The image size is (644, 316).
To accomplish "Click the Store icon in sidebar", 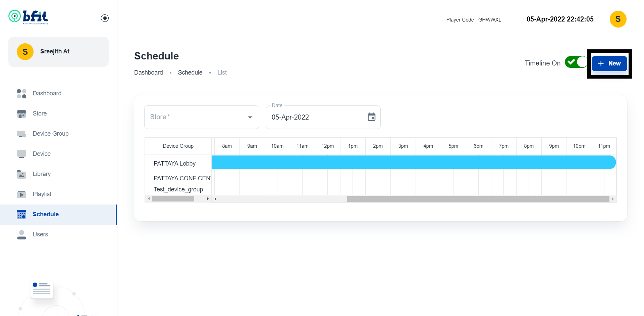I will click(21, 114).
